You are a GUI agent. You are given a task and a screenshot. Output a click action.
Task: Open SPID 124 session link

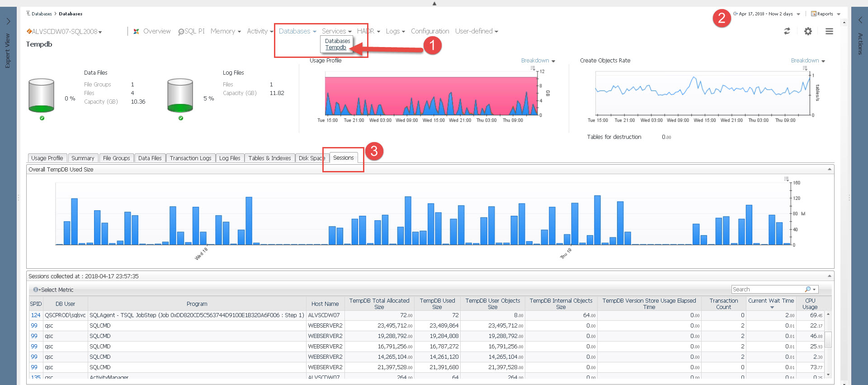(36, 315)
